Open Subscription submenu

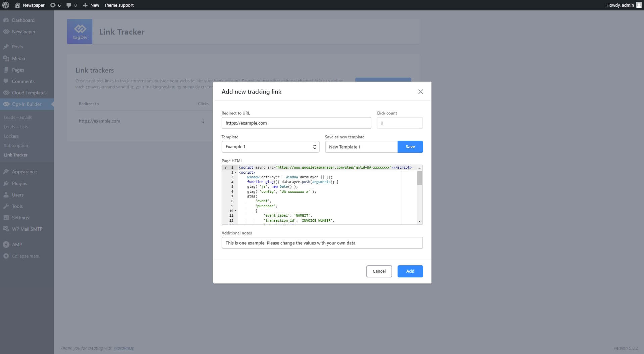16,145
